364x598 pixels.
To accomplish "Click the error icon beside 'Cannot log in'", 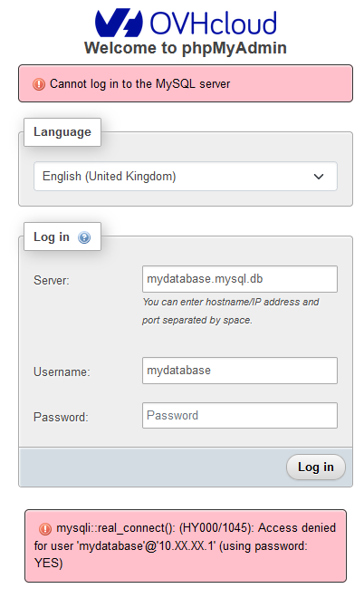I will [39, 84].
